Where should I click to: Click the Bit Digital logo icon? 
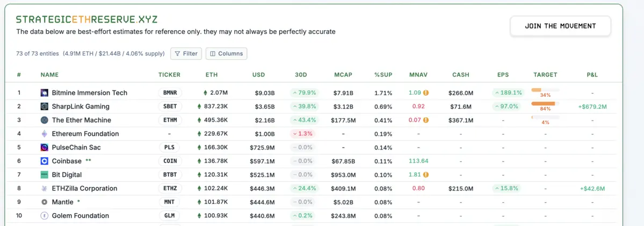coord(45,175)
